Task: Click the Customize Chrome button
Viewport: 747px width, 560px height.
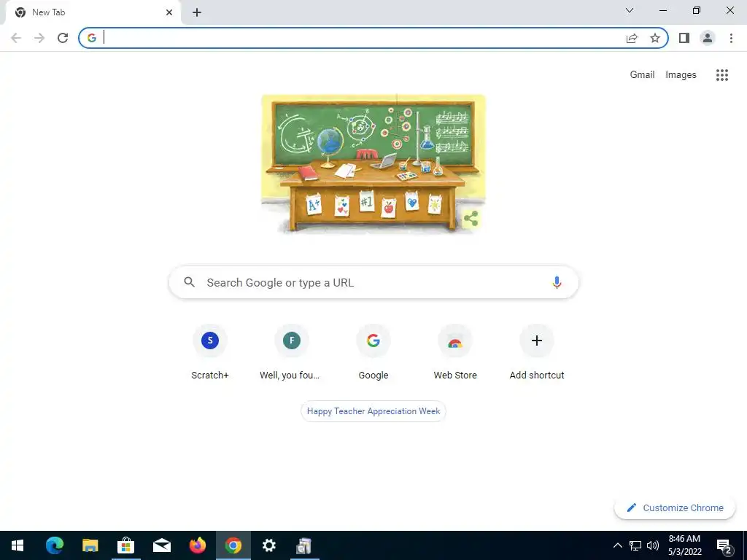Action: (x=675, y=507)
